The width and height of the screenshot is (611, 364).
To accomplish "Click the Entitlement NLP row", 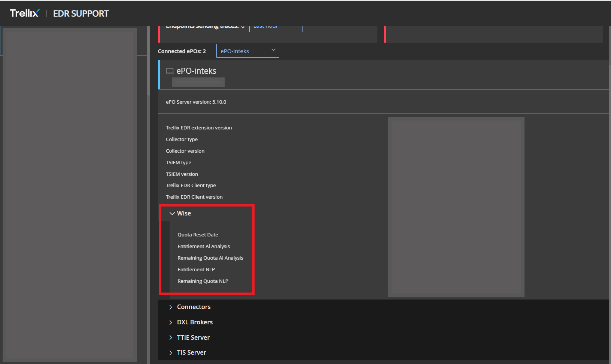I will pos(196,269).
